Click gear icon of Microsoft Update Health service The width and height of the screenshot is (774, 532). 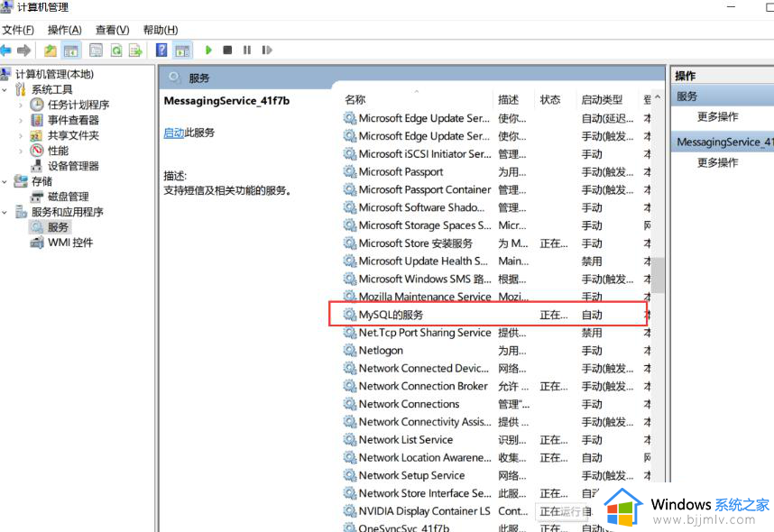click(x=350, y=261)
